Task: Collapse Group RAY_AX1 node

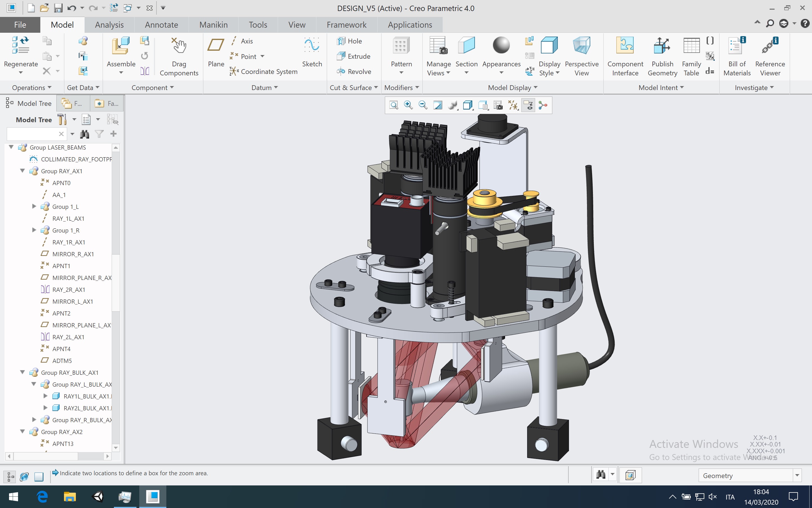Action: tap(23, 171)
